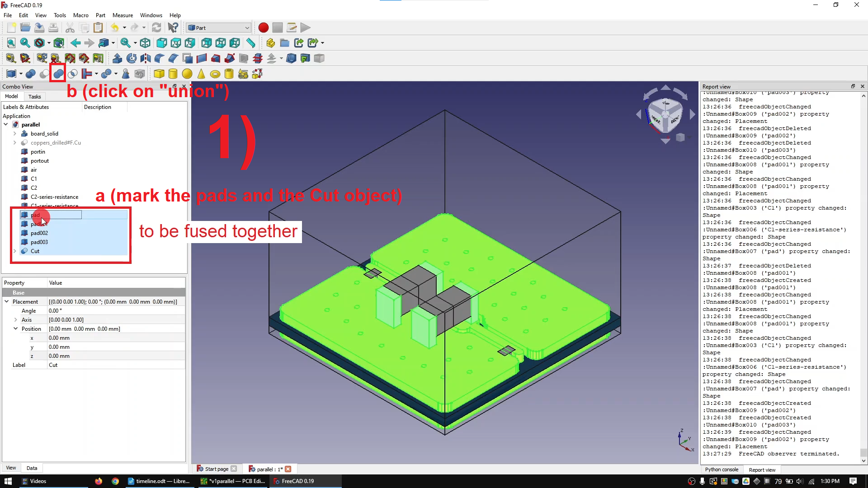Screen dimensions: 868x488
Task: Select the Extrude tool
Action: (x=117, y=58)
